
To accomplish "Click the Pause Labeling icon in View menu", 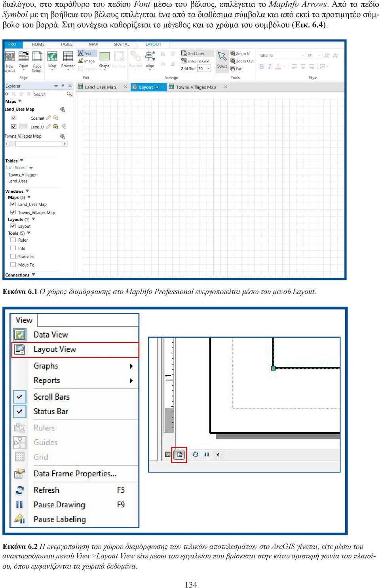I will point(20,519).
